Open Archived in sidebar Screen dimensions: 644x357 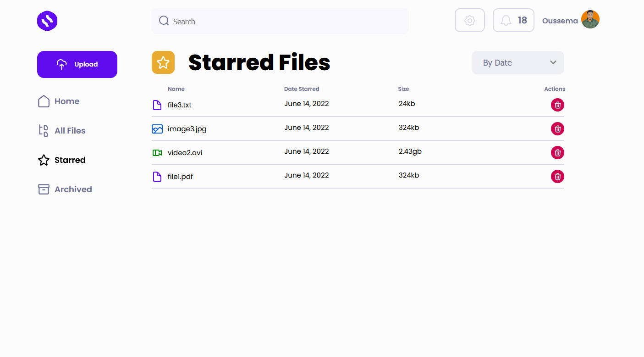pyautogui.click(x=65, y=190)
